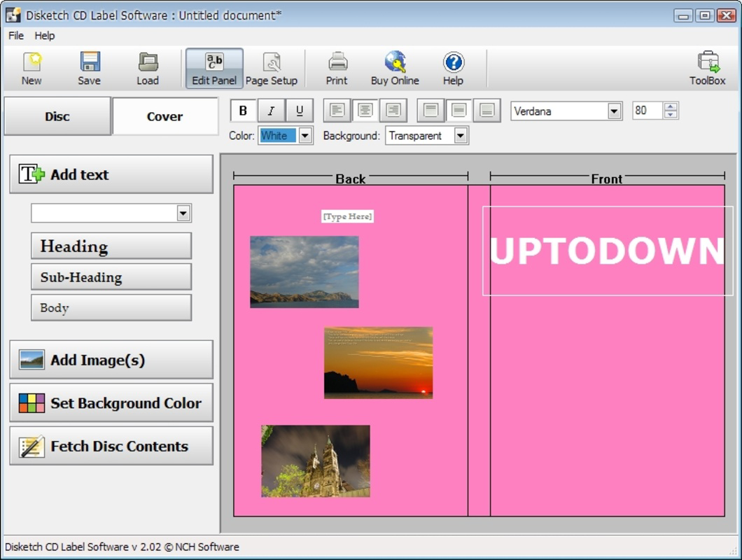Launch the ToolBox icon
Screen dimensions: 742x560
point(707,66)
